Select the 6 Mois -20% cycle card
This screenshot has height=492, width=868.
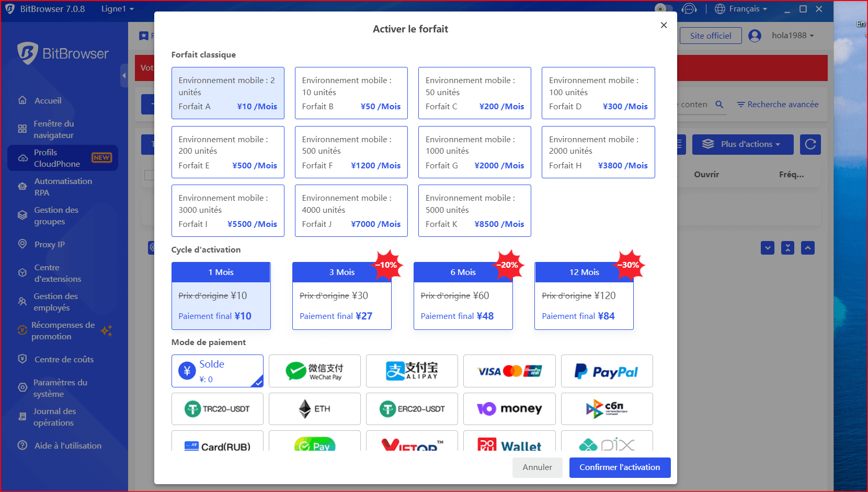tap(463, 296)
